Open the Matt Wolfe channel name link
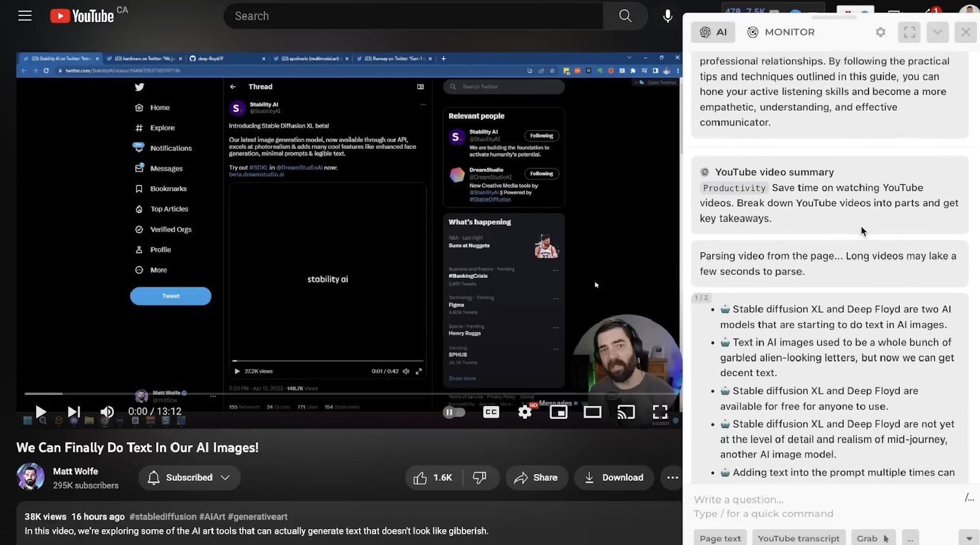The height and width of the screenshot is (545, 980). 75,471
